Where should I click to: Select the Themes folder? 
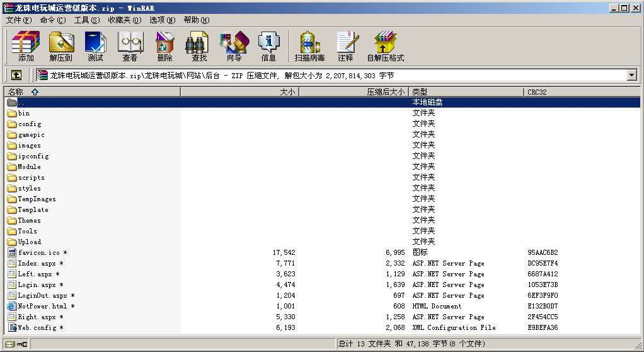click(x=29, y=221)
